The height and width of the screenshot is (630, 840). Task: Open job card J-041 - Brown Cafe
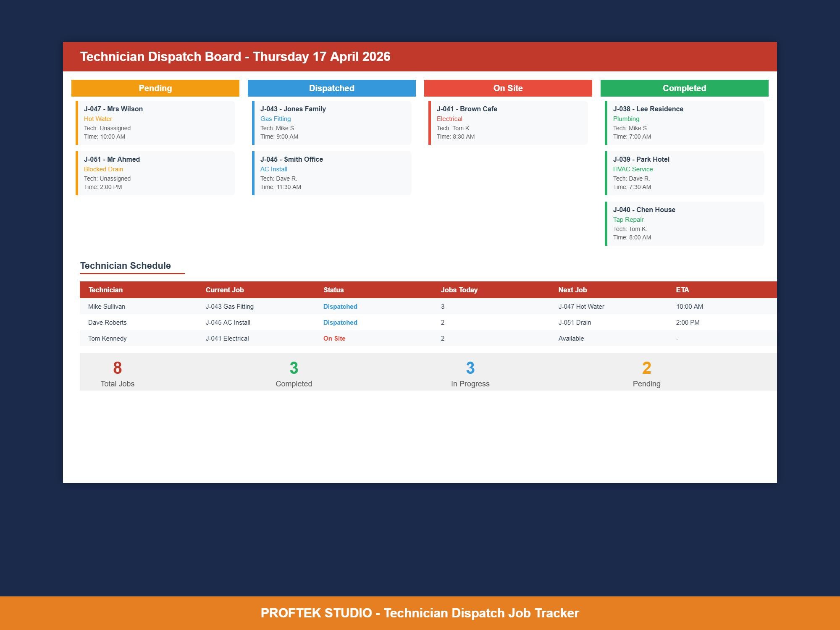(508, 123)
